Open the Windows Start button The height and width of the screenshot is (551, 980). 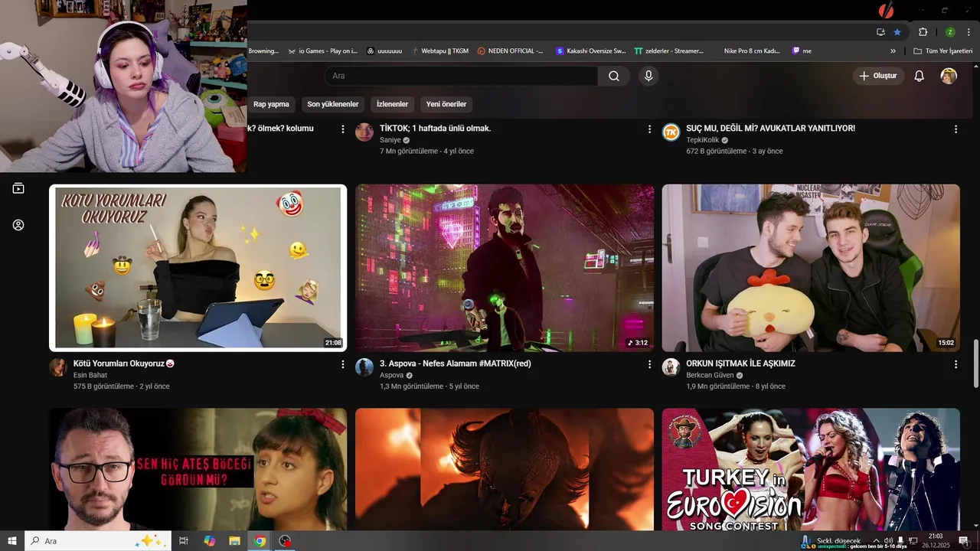tap(12, 541)
